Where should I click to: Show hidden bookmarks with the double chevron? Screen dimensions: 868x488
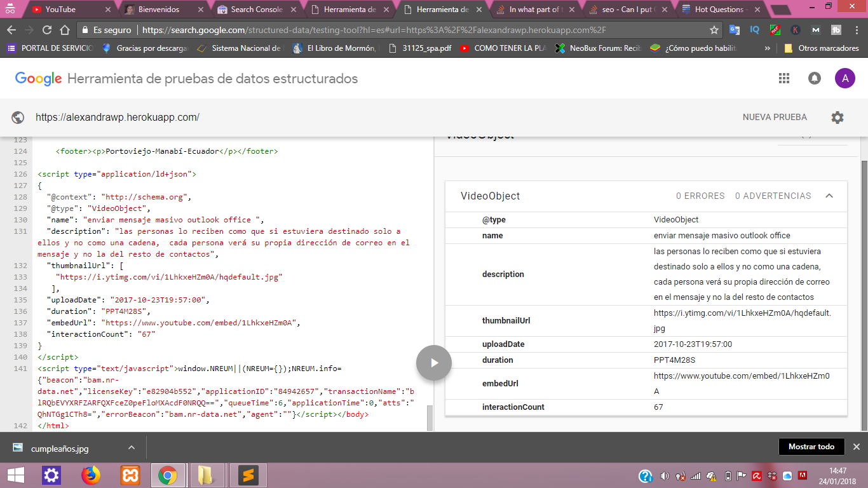pyautogui.click(x=768, y=48)
